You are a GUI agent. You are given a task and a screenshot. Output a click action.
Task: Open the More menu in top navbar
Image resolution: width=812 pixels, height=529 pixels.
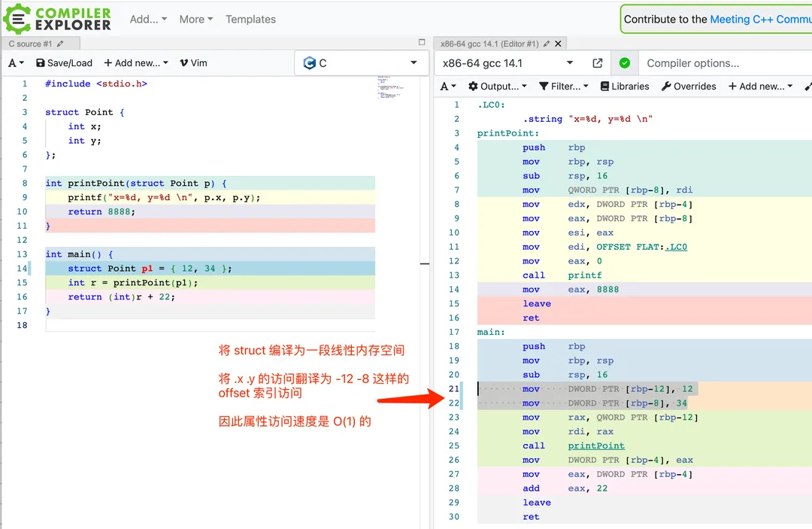click(x=195, y=20)
